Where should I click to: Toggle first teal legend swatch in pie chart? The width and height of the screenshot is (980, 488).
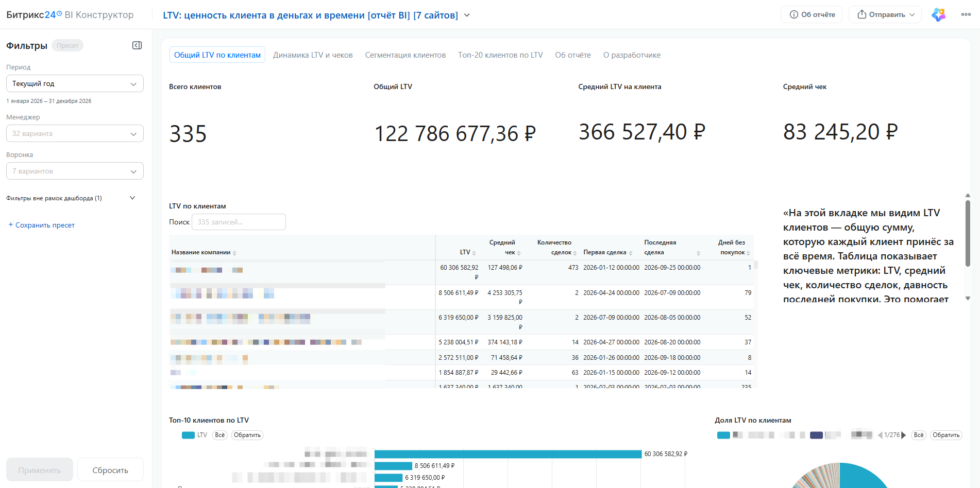click(723, 435)
